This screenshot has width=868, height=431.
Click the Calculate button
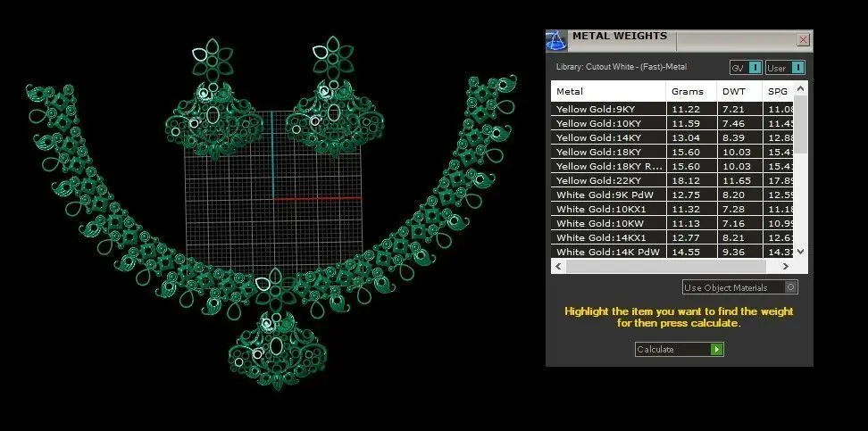[x=680, y=349]
